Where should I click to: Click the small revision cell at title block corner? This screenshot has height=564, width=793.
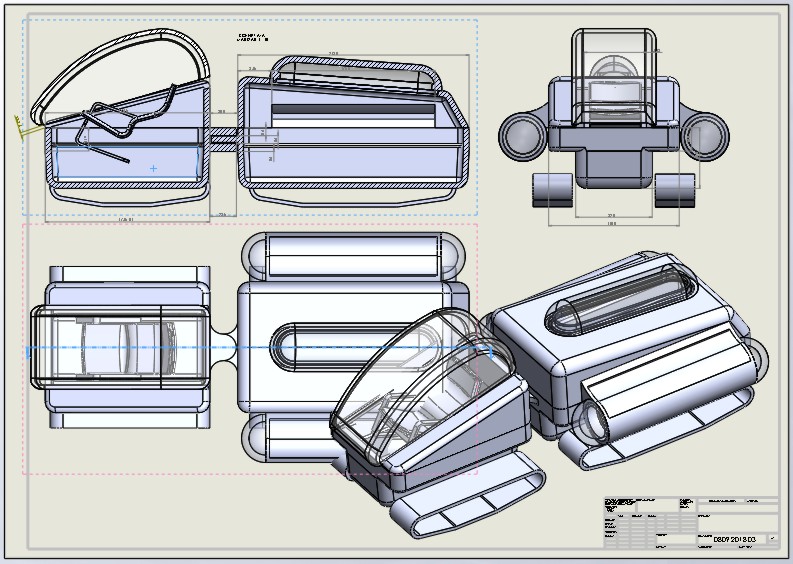pos(773,539)
